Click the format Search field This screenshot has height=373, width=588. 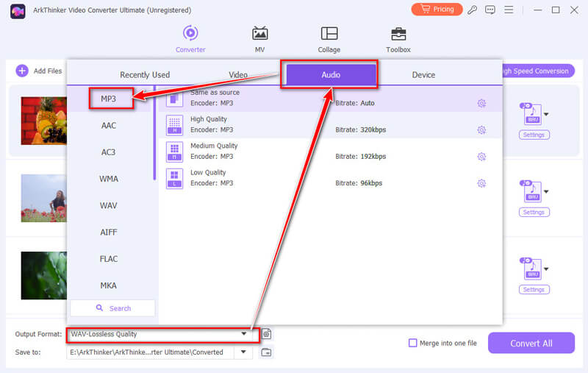tap(112, 308)
